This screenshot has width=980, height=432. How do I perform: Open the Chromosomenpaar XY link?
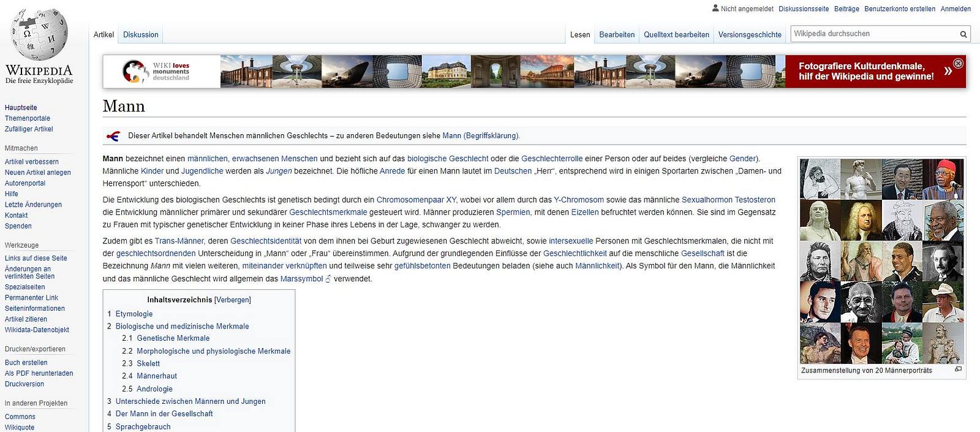pos(417,200)
